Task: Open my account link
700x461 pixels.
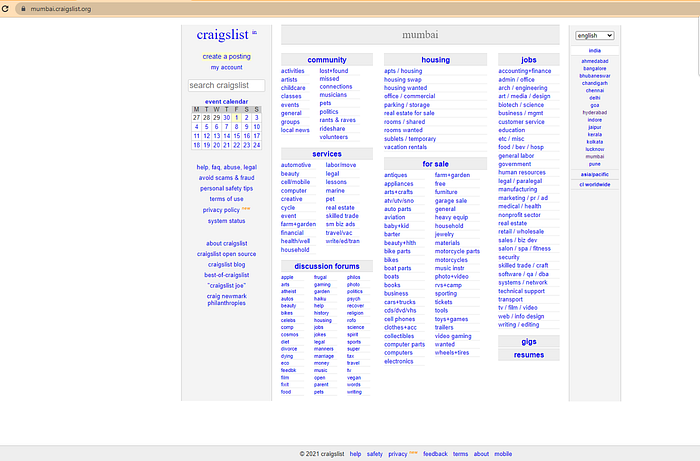Action: tap(226, 67)
